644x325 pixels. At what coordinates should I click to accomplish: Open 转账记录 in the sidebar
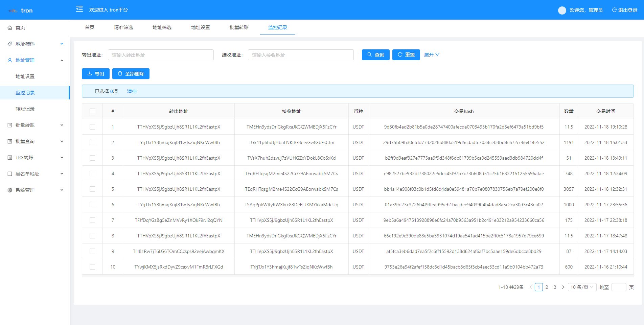25,109
